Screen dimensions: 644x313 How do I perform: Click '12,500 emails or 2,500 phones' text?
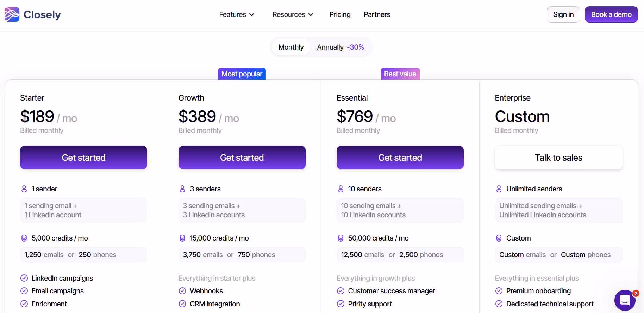(x=392, y=255)
